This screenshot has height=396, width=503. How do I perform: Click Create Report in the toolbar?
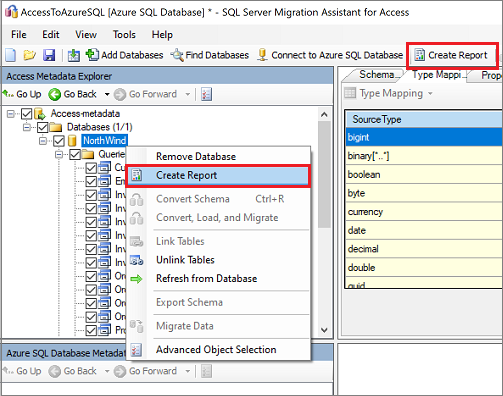tap(451, 55)
